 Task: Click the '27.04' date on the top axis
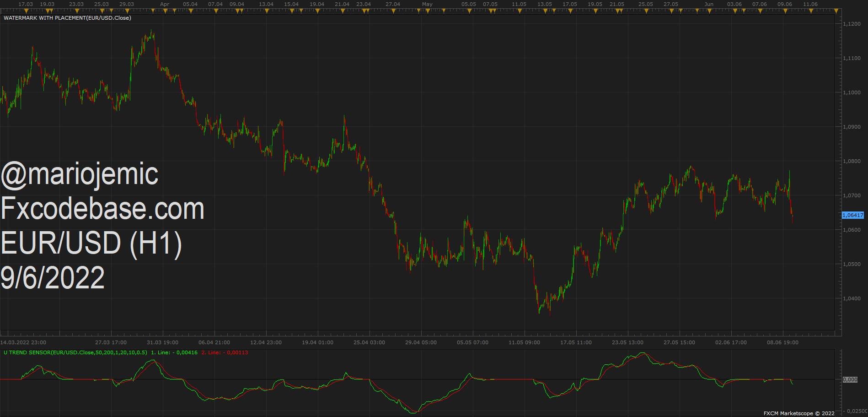coord(393,4)
